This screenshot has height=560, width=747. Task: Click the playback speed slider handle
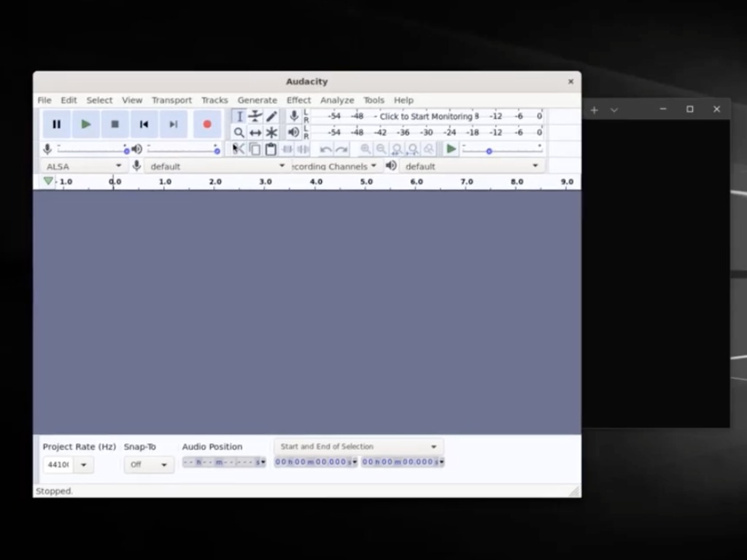coord(489,151)
